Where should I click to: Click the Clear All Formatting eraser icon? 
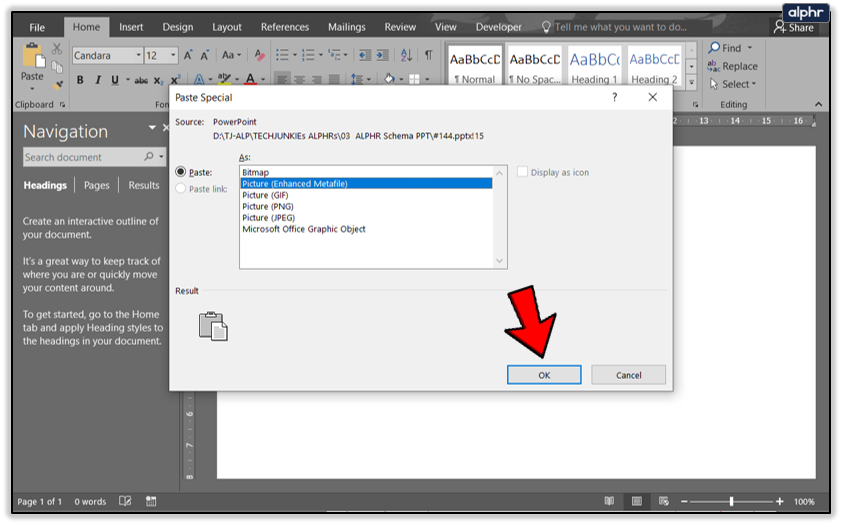[x=260, y=55]
